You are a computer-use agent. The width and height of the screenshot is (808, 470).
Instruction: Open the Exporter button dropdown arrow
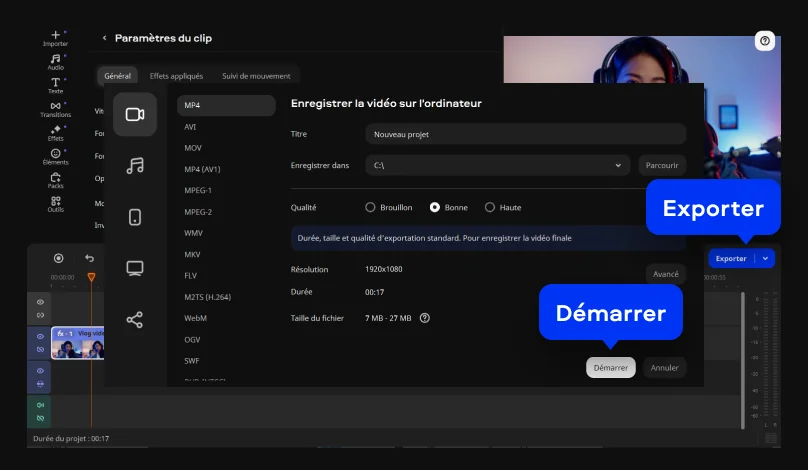[766, 258]
